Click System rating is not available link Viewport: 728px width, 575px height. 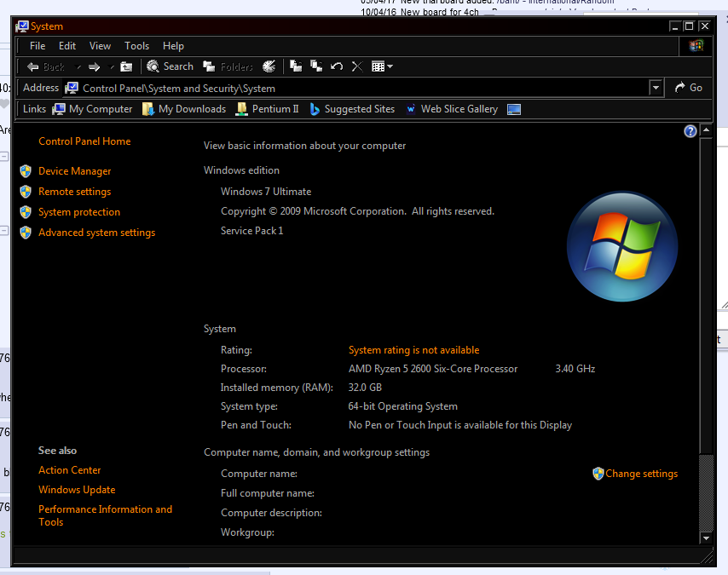click(414, 350)
